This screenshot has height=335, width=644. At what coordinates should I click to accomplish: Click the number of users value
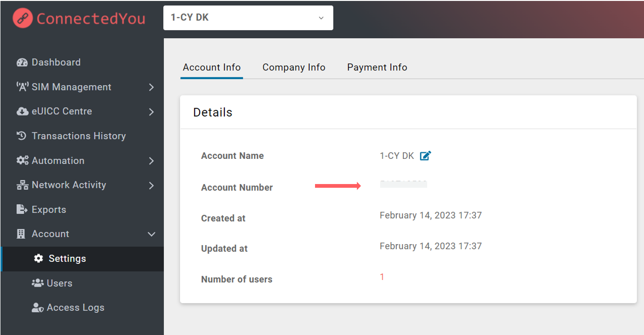[x=382, y=277]
